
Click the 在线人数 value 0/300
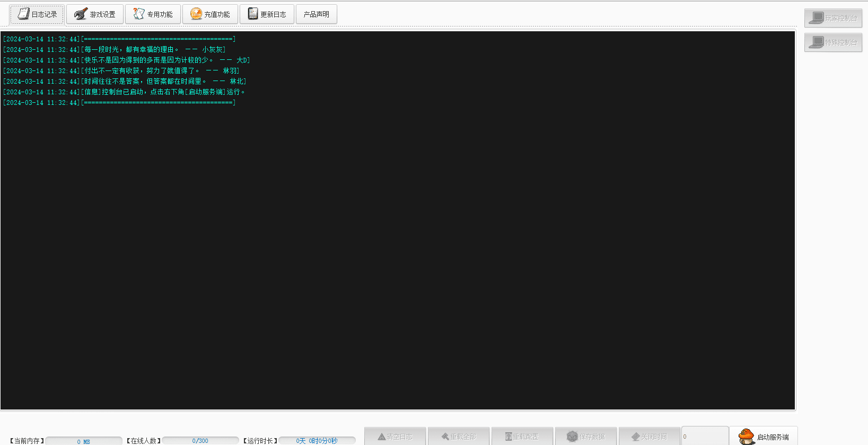point(200,441)
